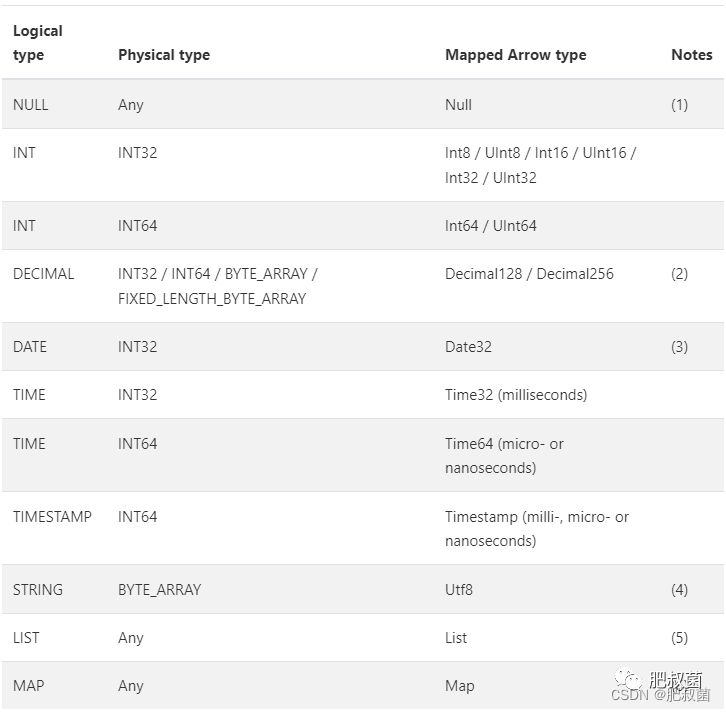Click the "Notes" column header
The width and height of the screenshot is (726, 712).
point(691,55)
